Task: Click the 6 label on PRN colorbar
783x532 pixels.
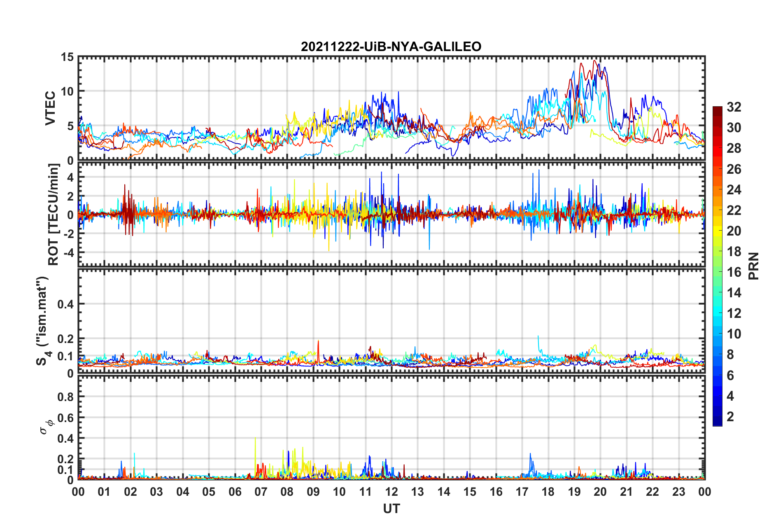Action: click(730, 376)
